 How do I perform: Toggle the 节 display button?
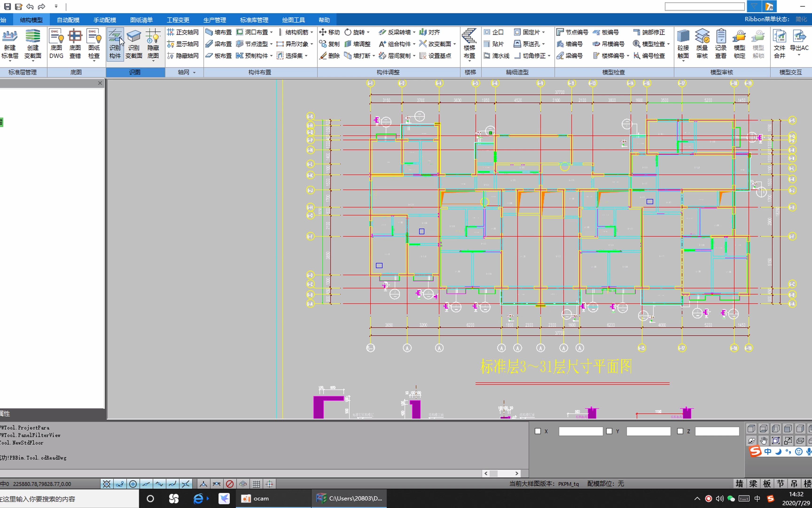coord(781,484)
